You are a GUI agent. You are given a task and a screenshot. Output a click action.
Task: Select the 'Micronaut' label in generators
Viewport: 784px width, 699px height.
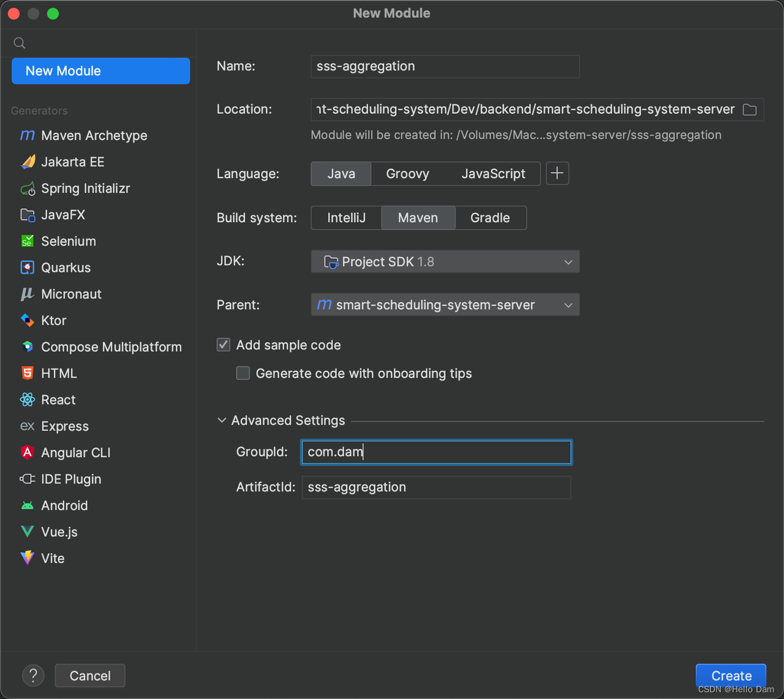72,294
